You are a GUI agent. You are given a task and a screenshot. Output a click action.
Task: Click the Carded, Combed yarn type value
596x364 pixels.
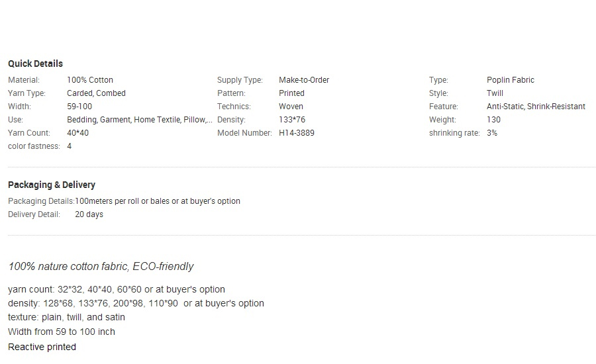click(96, 93)
